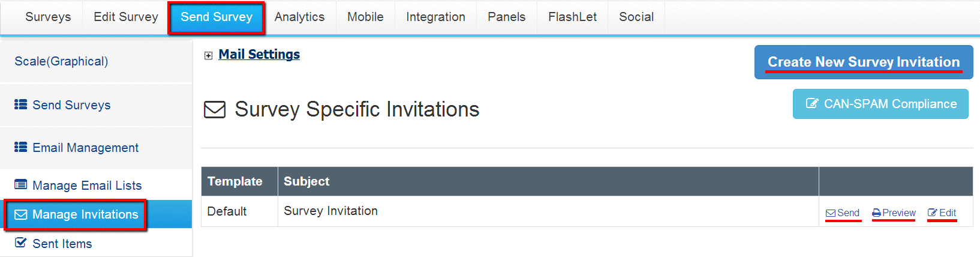Open the Integration tab
The image size is (980, 257).
[435, 17]
